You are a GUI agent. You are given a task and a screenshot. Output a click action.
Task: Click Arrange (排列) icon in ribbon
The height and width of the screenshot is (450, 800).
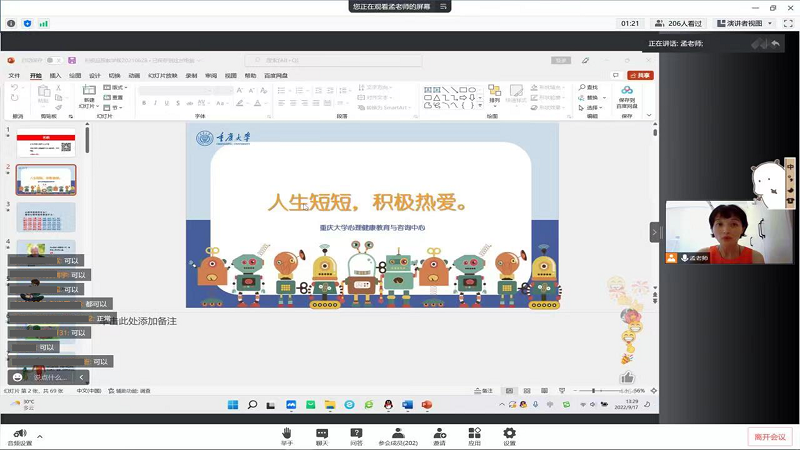tap(494, 91)
